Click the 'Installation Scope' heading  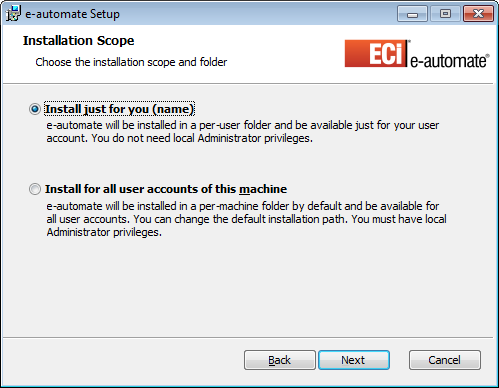click(x=78, y=40)
